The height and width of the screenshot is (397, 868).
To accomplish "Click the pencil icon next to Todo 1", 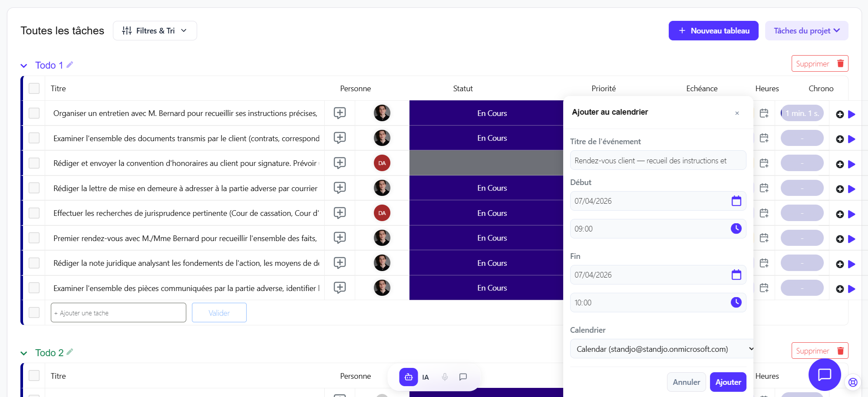I will tap(70, 65).
